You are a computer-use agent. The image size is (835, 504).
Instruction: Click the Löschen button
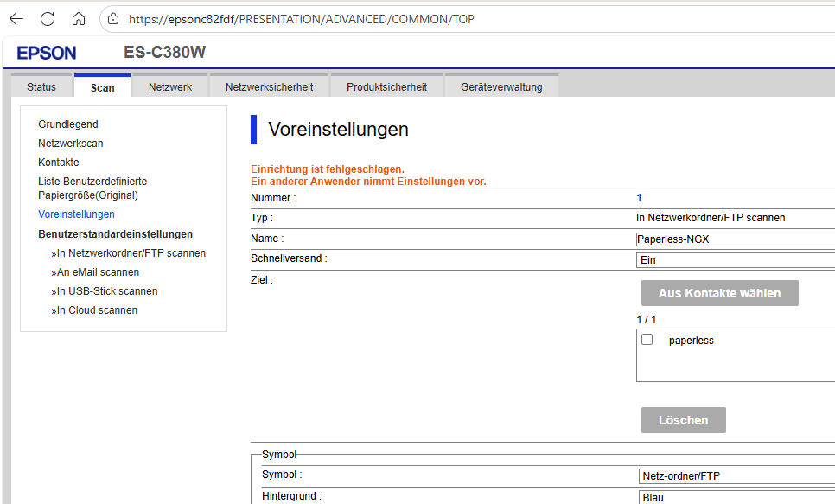(x=683, y=420)
